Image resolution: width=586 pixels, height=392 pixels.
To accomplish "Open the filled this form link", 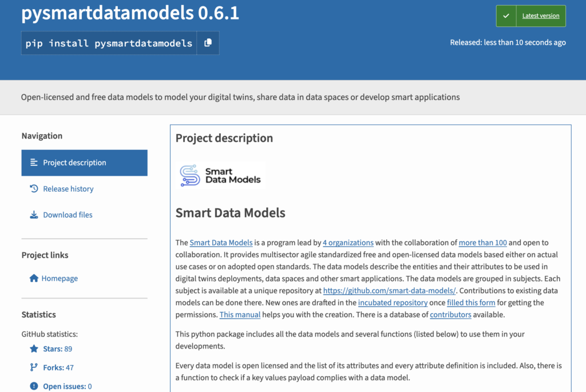I will [x=471, y=302].
